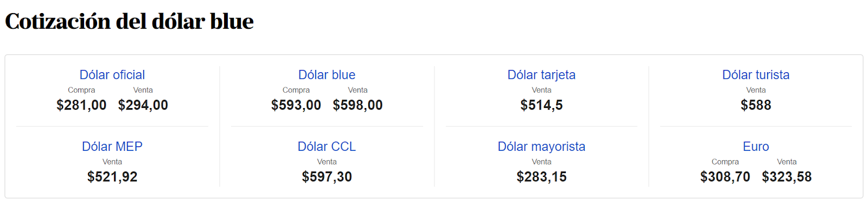
Task: Open the Dólar blue link
Action: point(327,75)
